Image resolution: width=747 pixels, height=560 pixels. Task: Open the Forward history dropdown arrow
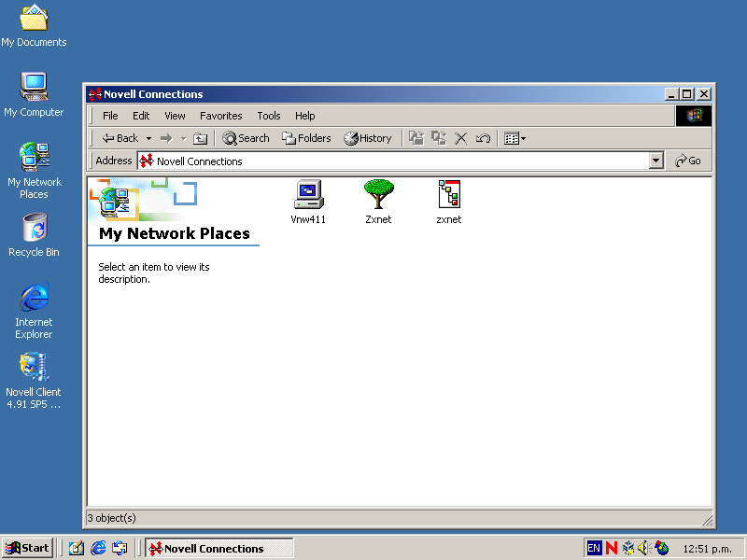pyautogui.click(x=183, y=138)
